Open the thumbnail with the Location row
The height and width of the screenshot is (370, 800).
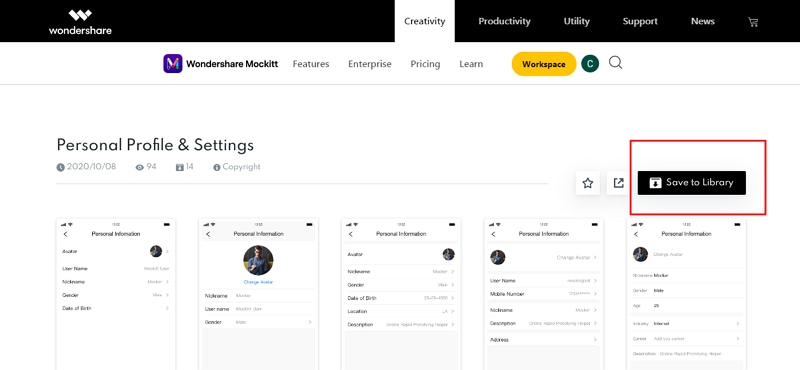click(x=401, y=294)
